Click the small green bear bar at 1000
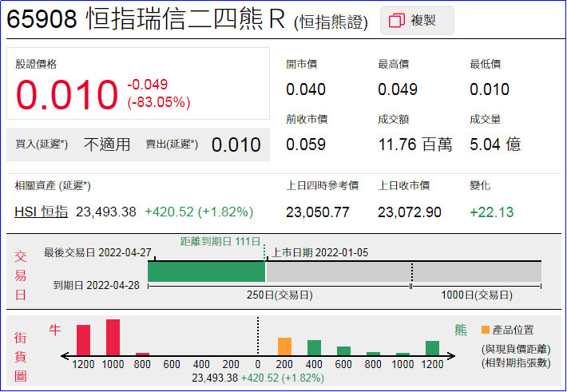This screenshot has height=392, width=567. [x=402, y=354]
